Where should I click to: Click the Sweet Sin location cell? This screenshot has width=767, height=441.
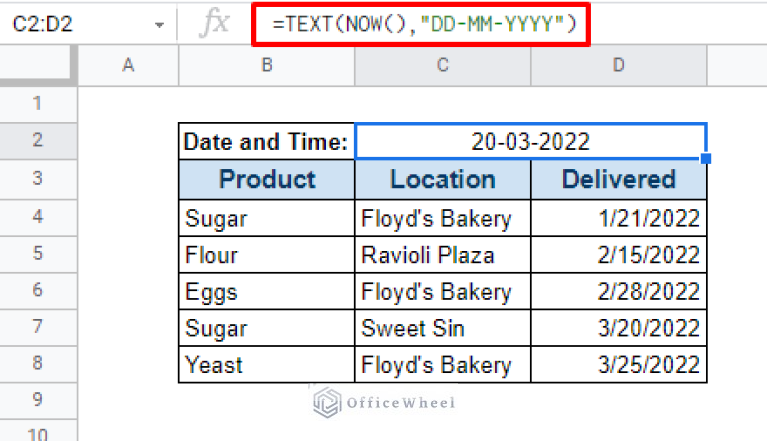[x=442, y=328]
